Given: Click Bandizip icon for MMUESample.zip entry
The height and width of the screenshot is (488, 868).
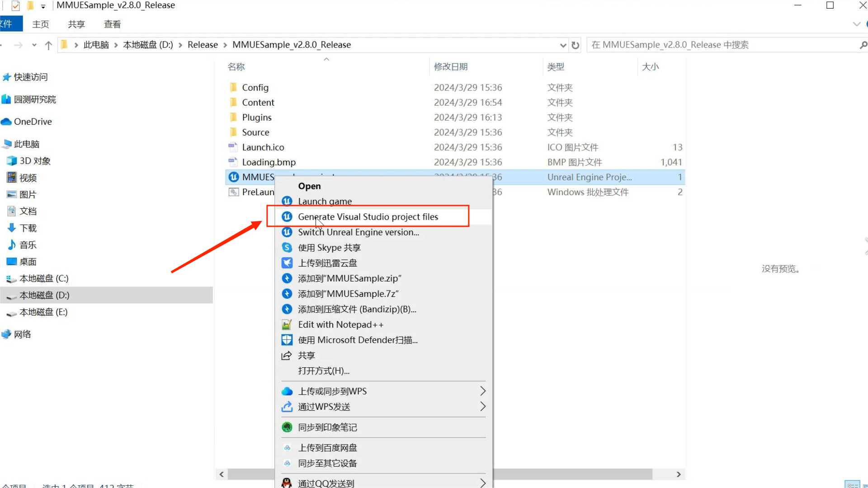Looking at the screenshot, I should tap(287, 278).
